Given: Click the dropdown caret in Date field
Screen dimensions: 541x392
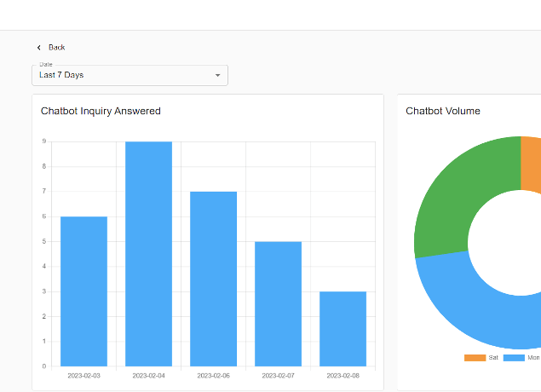Looking at the screenshot, I should tap(217, 76).
